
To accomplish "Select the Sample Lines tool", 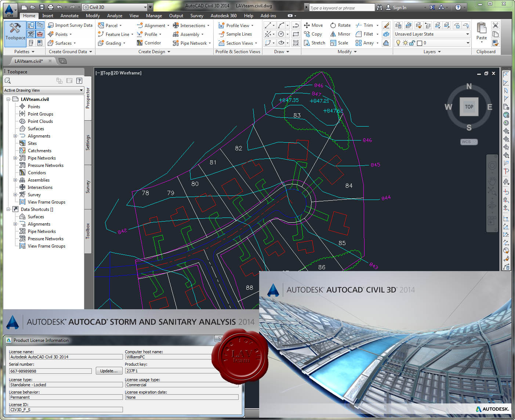I will click(x=235, y=34).
